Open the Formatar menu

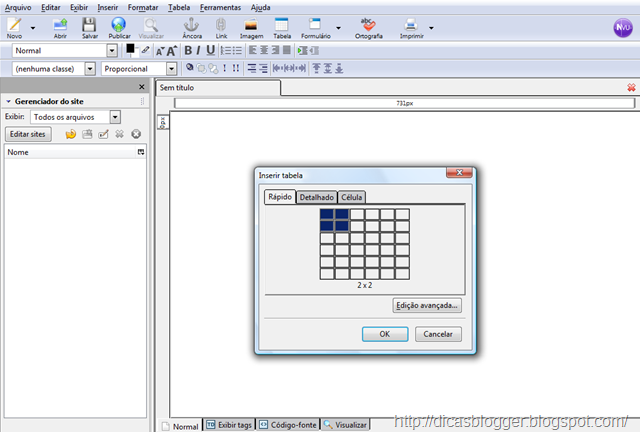coord(143,7)
